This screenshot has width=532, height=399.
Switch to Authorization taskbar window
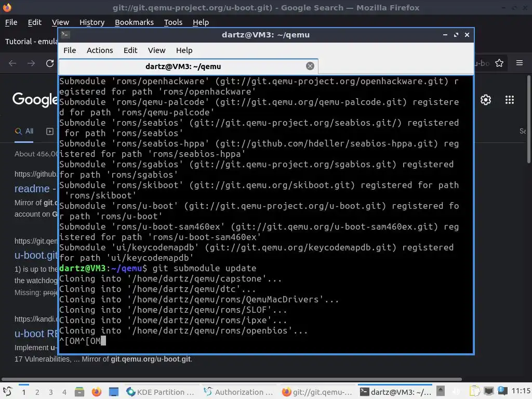(239, 392)
